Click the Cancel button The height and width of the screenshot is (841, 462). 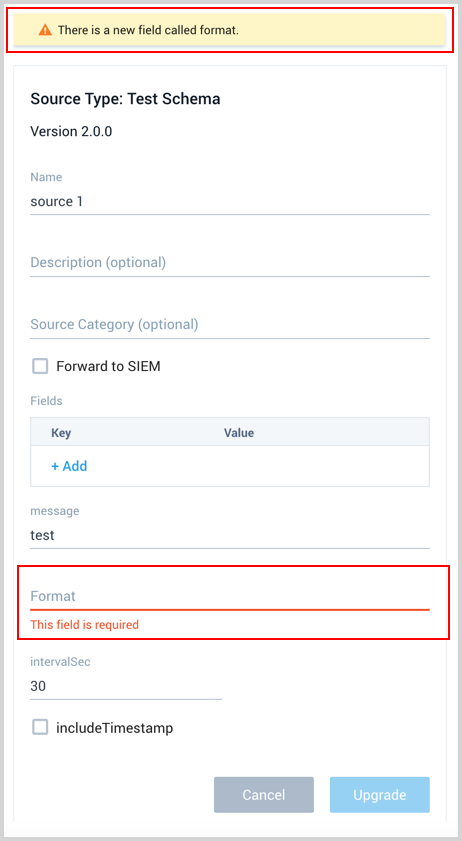[263, 794]
